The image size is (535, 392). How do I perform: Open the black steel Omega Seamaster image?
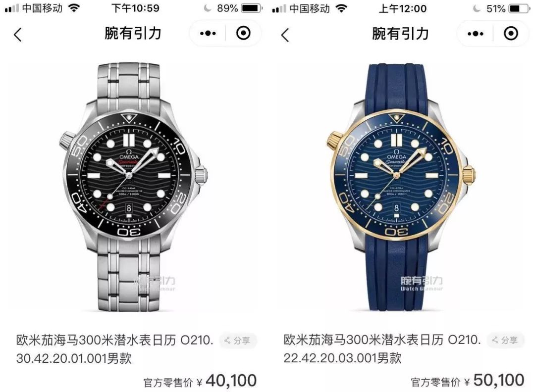(133, 186)
